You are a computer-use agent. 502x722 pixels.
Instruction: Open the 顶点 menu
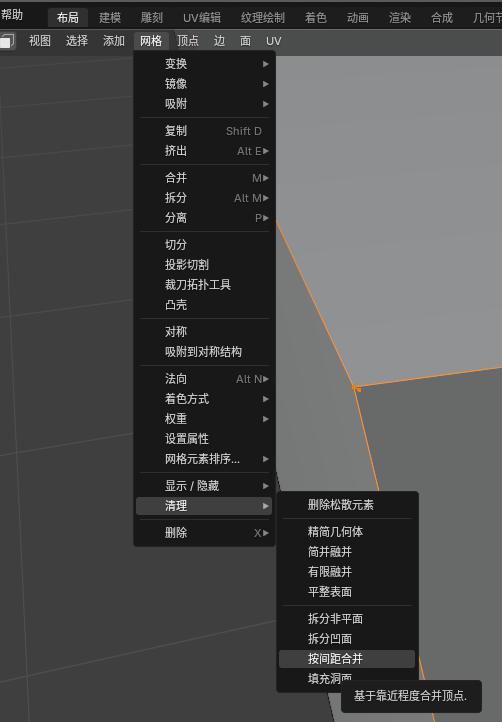click(187, 41)
